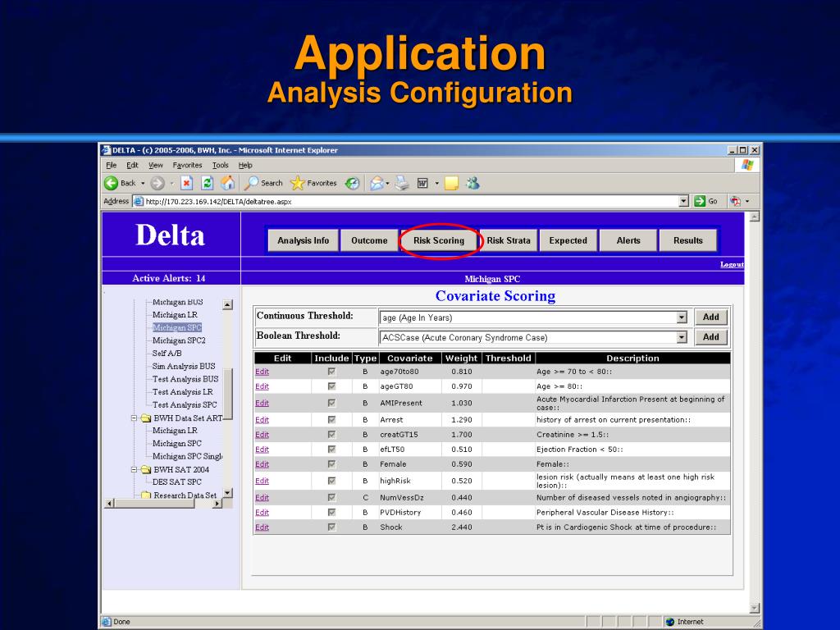Toggle Include checkbox for efLT50
The height and width of the screenshot is (630, 840).
click(x=331, y=449)
